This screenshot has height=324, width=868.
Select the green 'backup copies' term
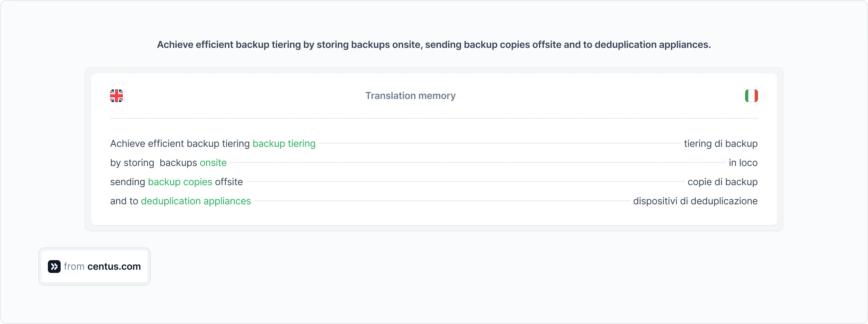click(x=180, y=182)
